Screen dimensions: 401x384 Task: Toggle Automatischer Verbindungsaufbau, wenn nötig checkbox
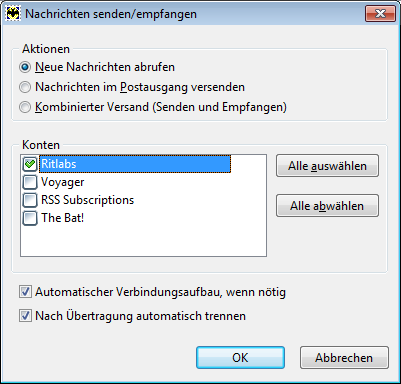click(x=25, y=292)
